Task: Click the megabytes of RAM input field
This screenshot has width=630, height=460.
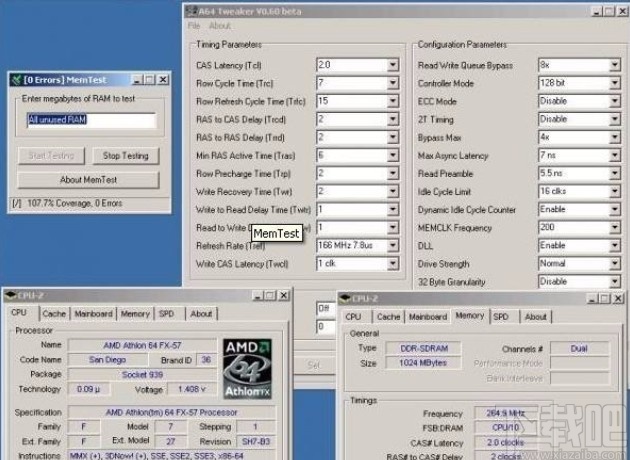Action: coord(92,120)
